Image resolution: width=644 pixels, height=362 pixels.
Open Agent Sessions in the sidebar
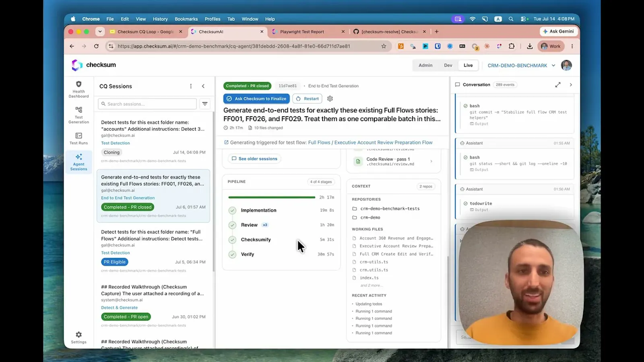78,162
